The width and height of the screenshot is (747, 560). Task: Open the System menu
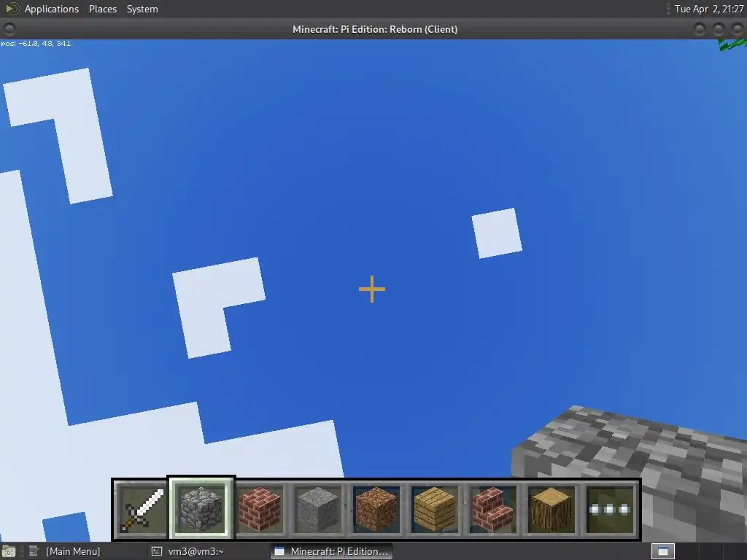click(142, 9)
